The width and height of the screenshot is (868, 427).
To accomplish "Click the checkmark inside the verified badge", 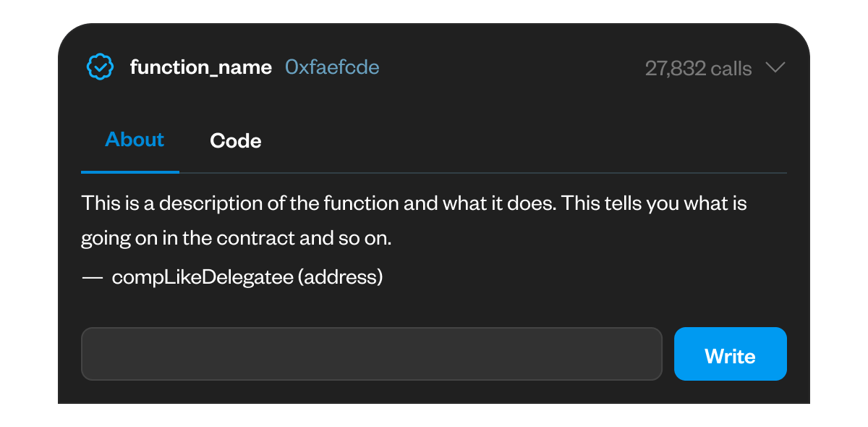I will [100, 68].
